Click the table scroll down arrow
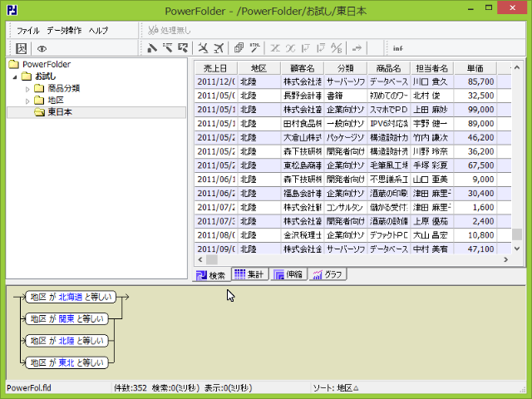 click(x=517, y=249)
